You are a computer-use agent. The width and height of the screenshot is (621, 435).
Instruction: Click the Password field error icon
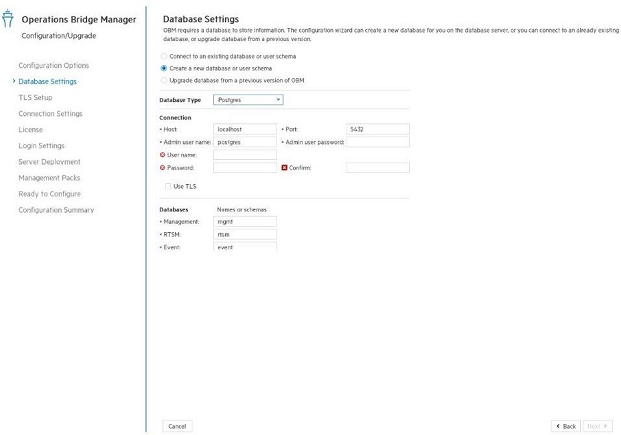click(x=162, y=168)
